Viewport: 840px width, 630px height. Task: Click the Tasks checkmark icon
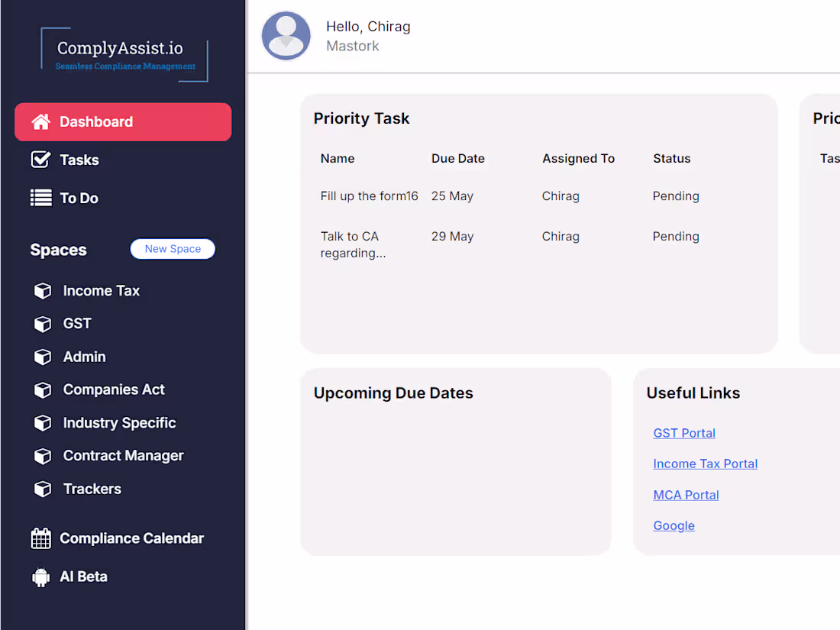click(x=40, y=160)
